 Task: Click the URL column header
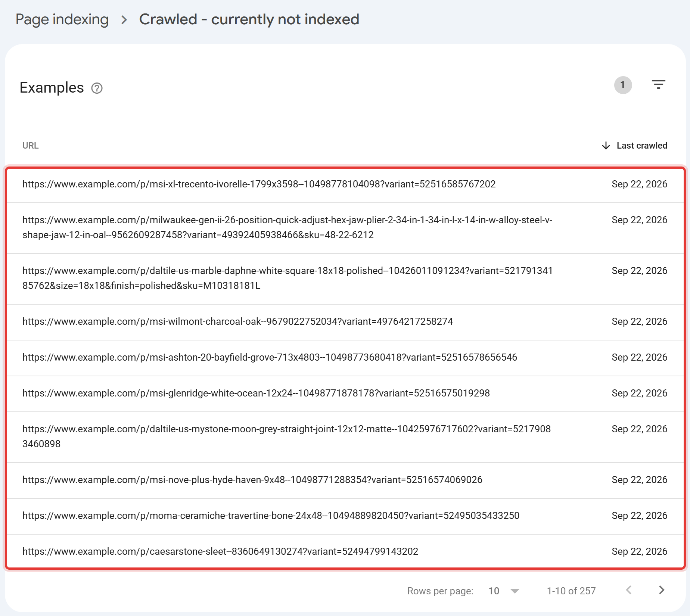[31, 146]
